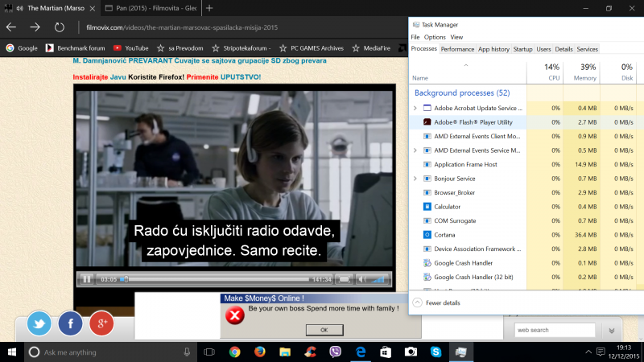Open Task View on taskbar
This screenshot has width=644, height=362.
209,352
